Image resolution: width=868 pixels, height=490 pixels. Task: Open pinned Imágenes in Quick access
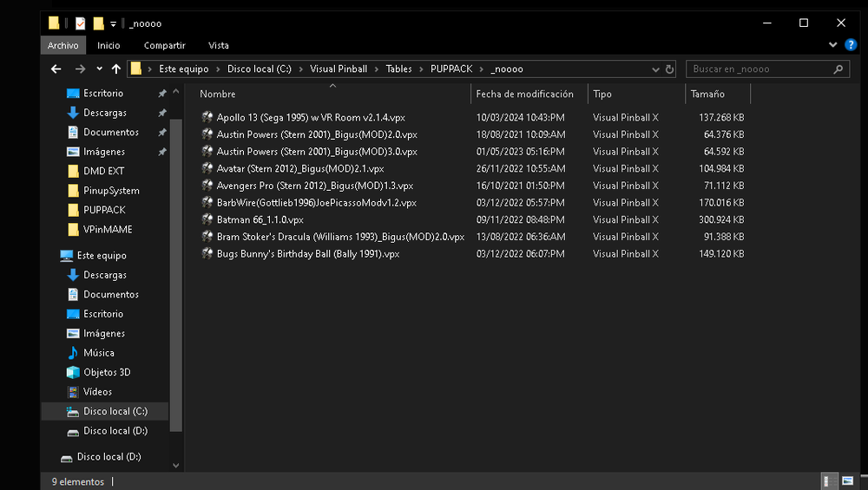point(104,152)
